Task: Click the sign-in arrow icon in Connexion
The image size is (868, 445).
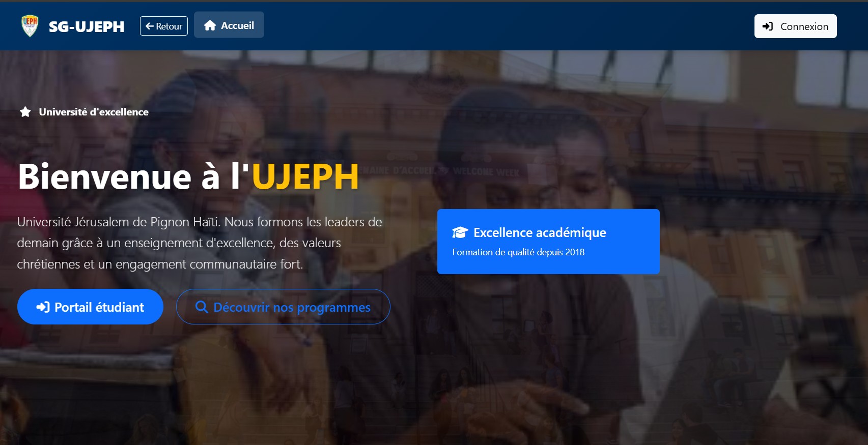Action: [x=768, y=26]
